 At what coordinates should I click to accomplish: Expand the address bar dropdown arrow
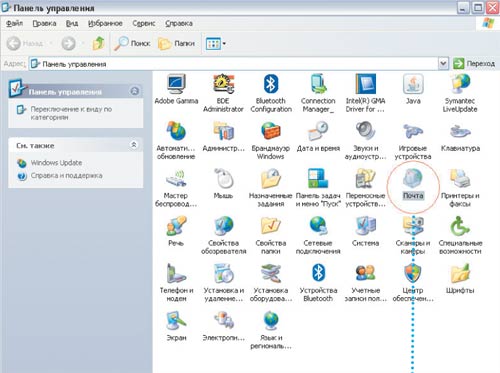pos(443,63)
